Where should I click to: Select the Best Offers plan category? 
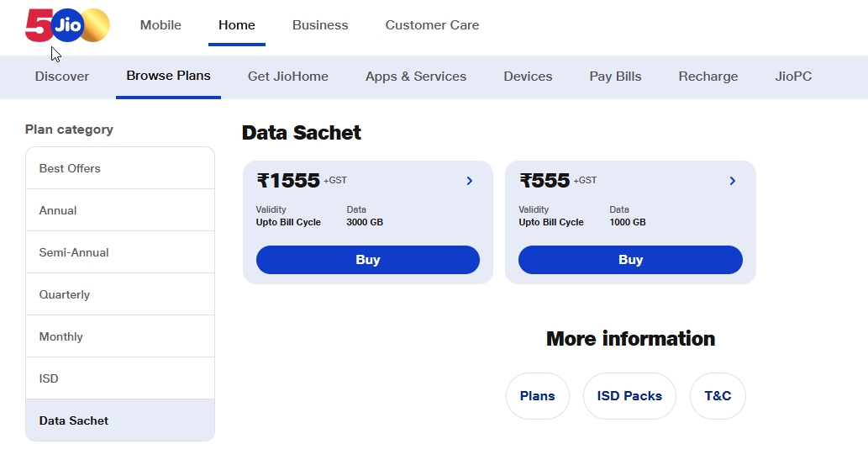[120, 168]
